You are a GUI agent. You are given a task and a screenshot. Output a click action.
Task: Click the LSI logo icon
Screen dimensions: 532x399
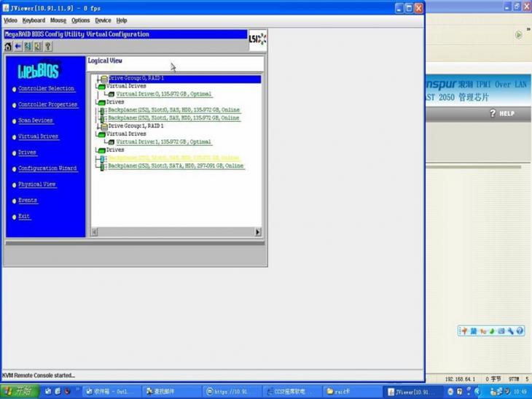(257, 39)
